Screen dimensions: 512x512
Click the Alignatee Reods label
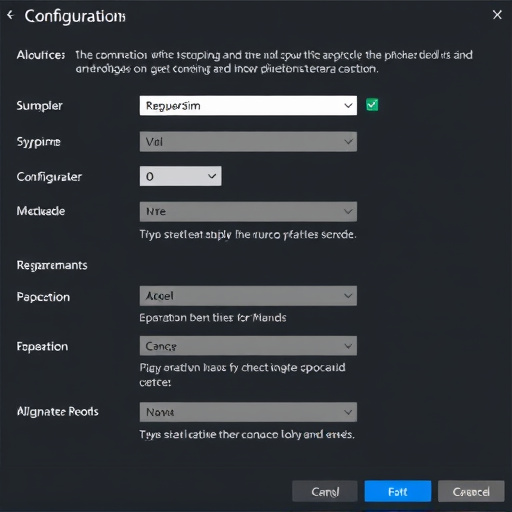coord(58,412)
